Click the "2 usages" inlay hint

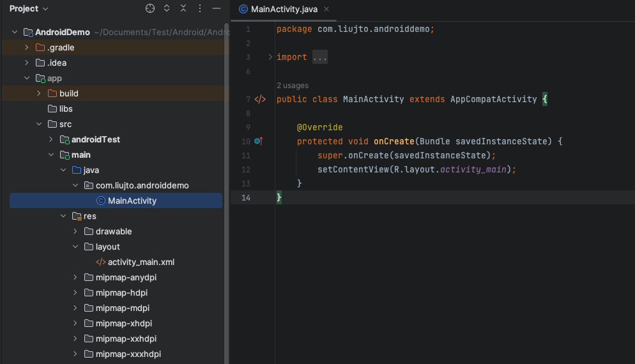pyautogui.click(x=293, y=86)
